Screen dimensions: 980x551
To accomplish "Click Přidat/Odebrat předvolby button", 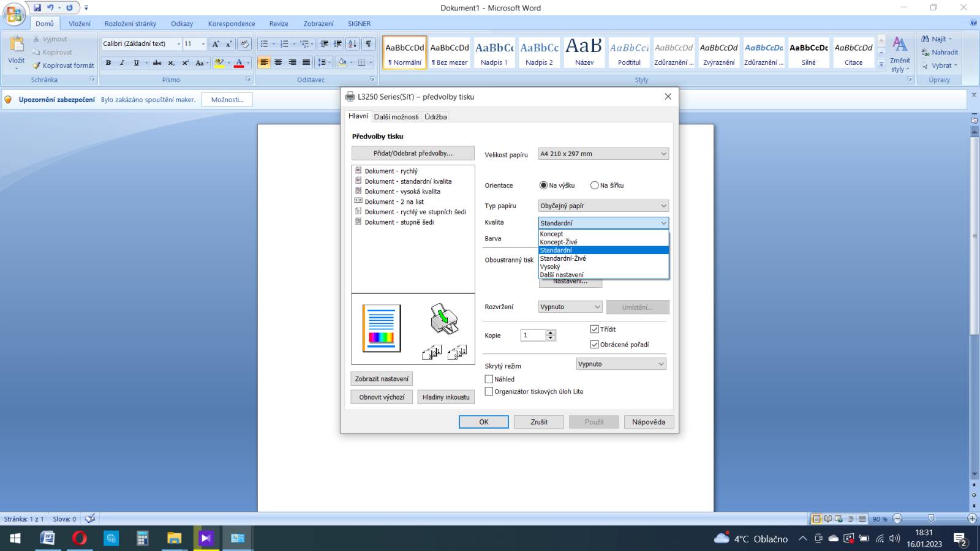I will pyautogui.click(x=413, y=153).
